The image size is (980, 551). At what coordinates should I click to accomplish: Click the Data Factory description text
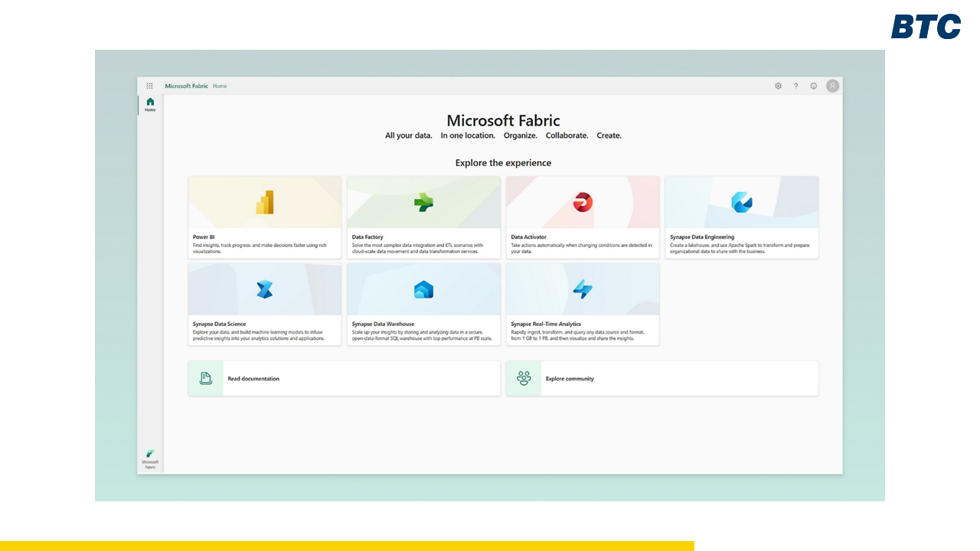(418, 248)
